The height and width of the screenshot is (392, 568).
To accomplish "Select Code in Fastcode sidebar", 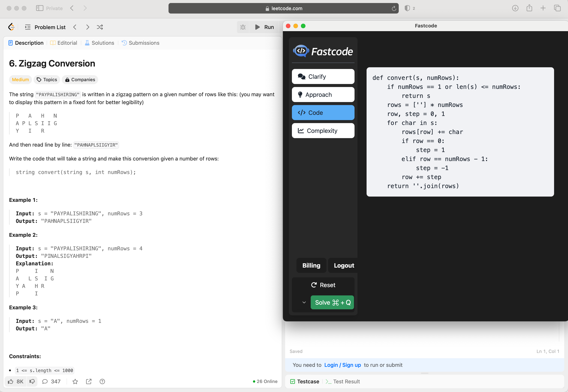I will [x=323, y=113].
